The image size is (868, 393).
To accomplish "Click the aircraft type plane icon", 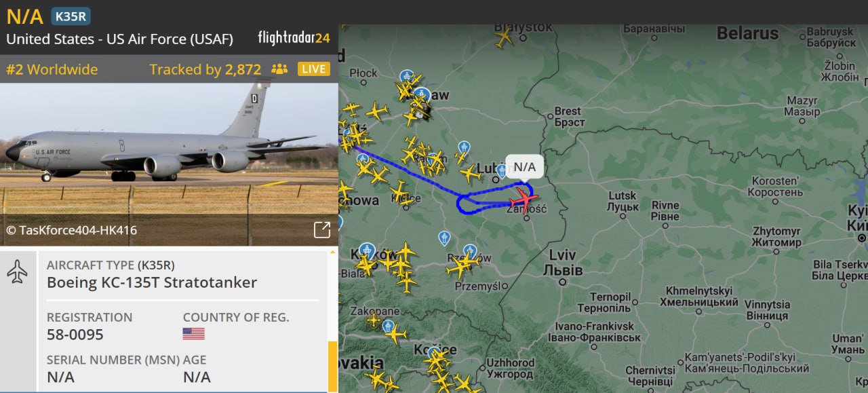I will click(17, 272).
